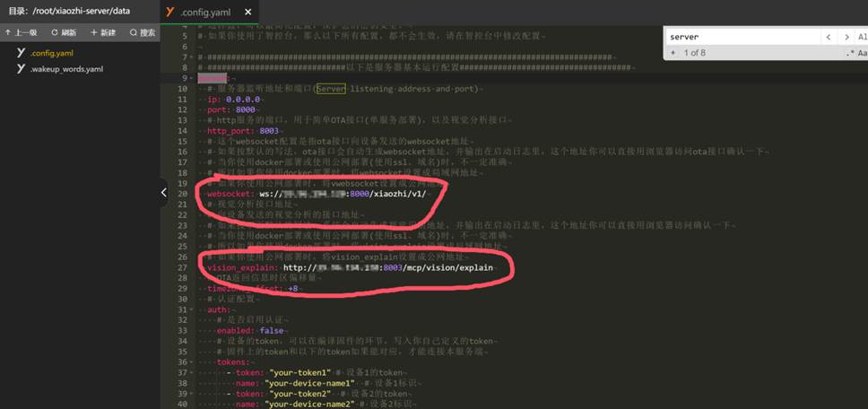
Task: Create a new file with 新建
Action: tap(103, 32)
